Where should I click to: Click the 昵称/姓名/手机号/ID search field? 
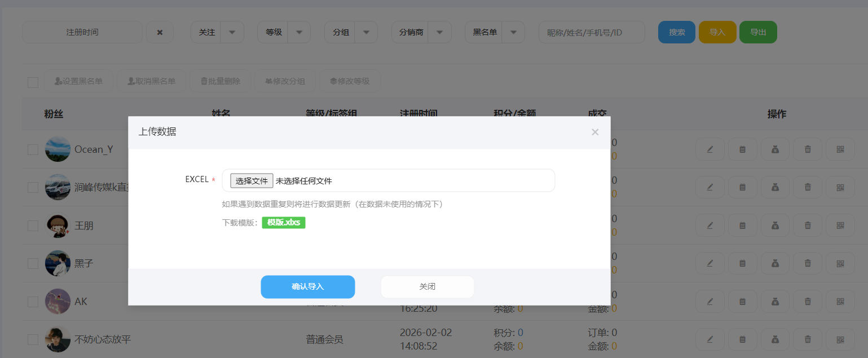591,33
